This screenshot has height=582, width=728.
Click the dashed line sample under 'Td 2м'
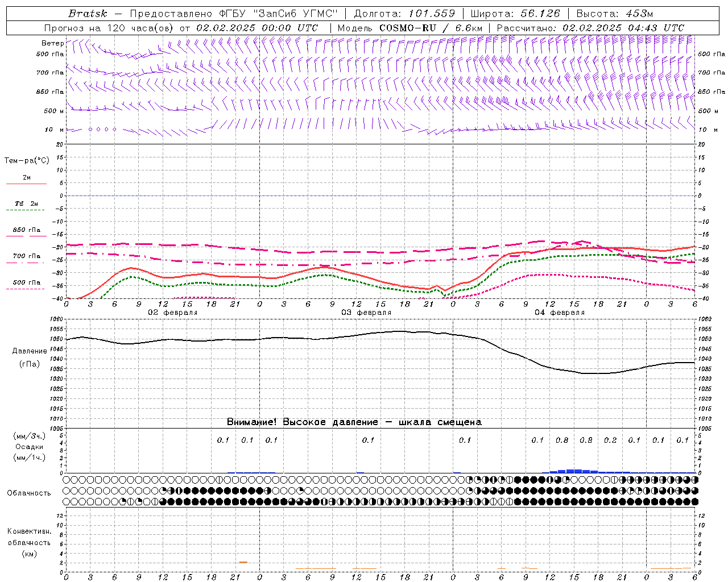[26, 210]
